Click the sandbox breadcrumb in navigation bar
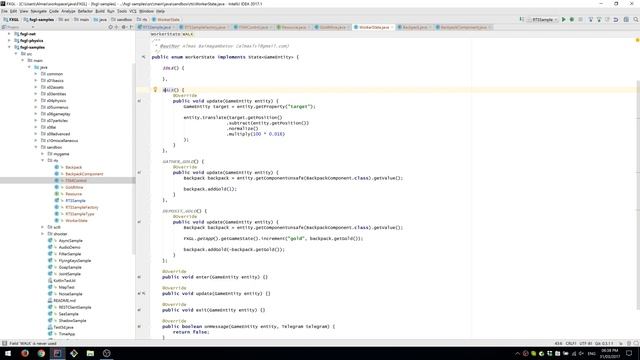The height and width of the screenshot is (360, 640). [122, 19]
